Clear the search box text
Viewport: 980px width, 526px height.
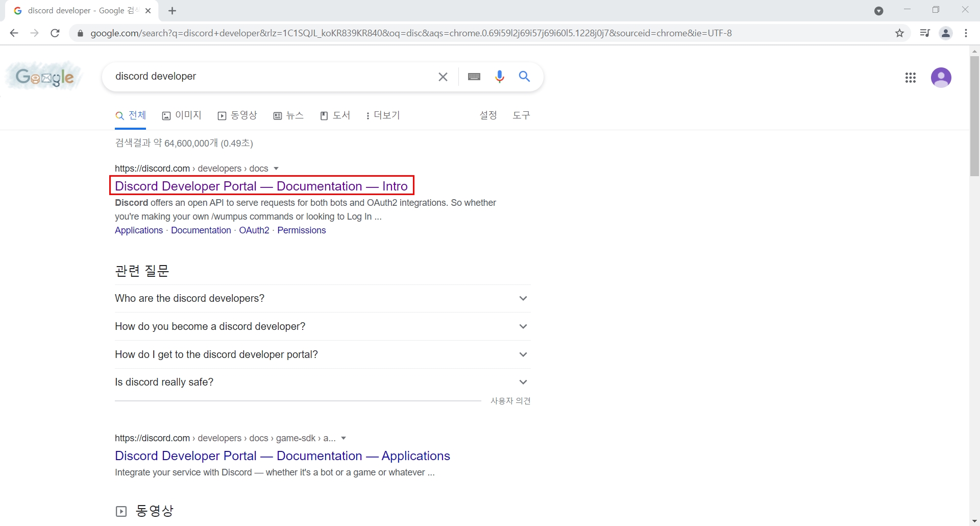[443, 77]
